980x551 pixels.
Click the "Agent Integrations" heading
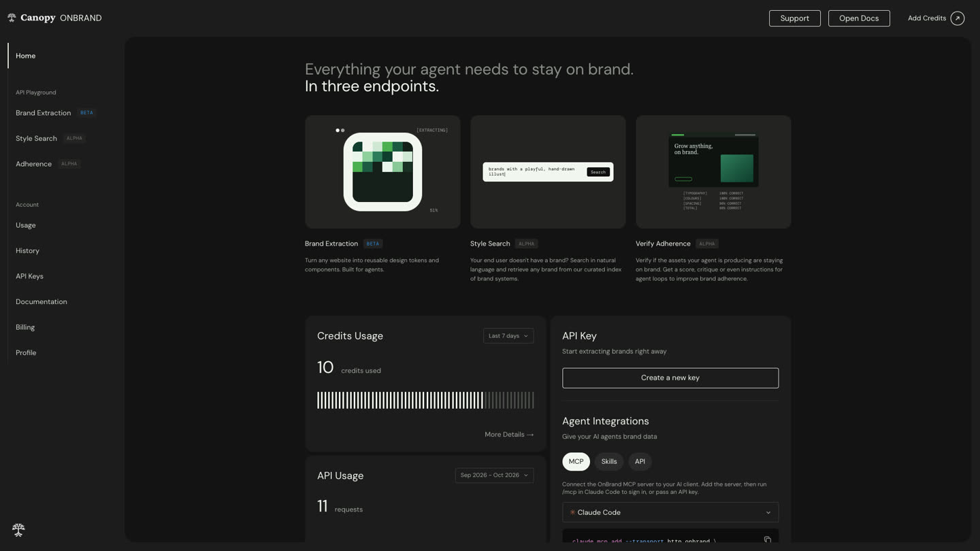(606, 422)
